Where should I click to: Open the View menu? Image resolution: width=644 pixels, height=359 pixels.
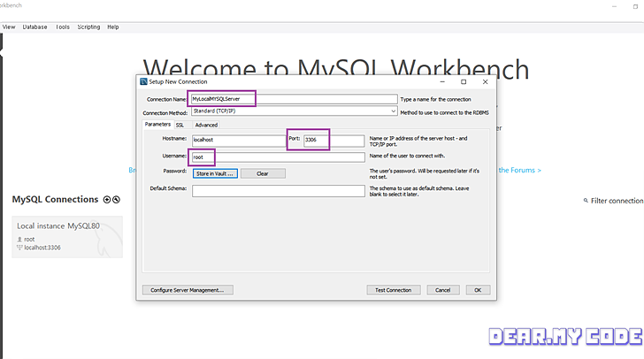pos(9,27)
